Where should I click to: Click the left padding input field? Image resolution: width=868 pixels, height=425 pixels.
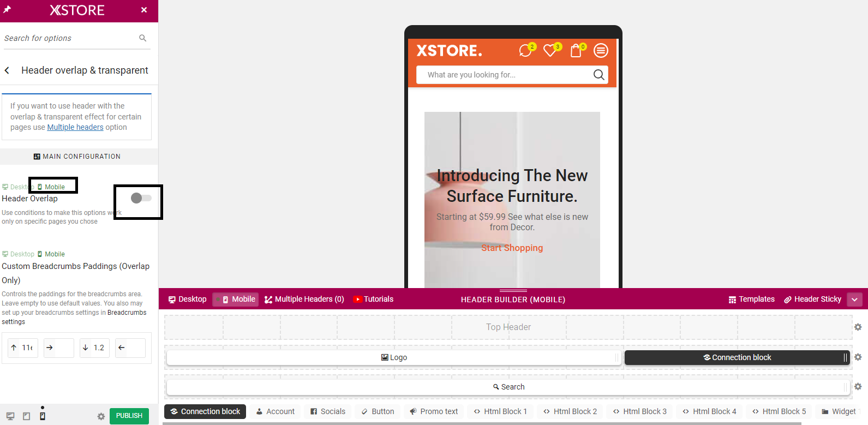(130, 348)
